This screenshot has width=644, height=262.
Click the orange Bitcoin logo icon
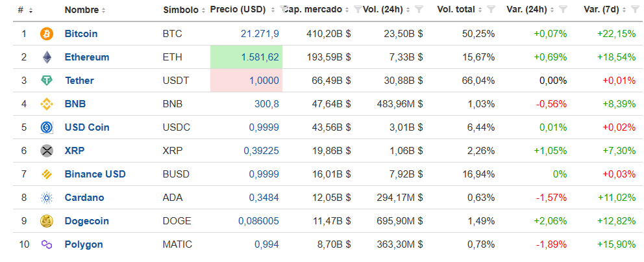[46, 34]
